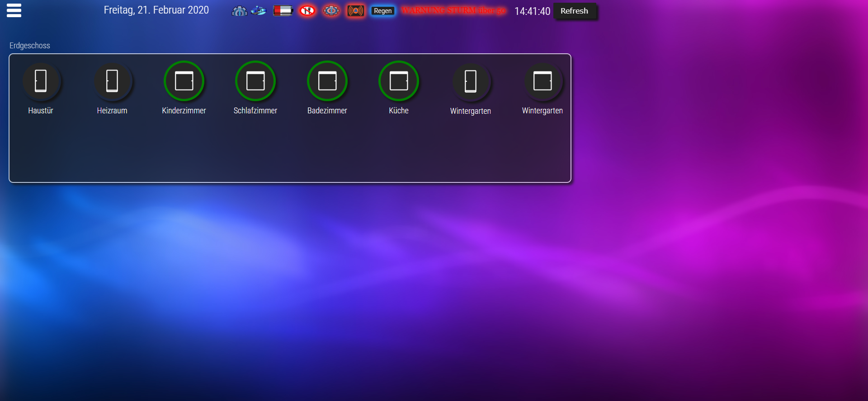Select the Haustür door icon
The width and height of the screenshot is (868, 401).
pos(41,81)
